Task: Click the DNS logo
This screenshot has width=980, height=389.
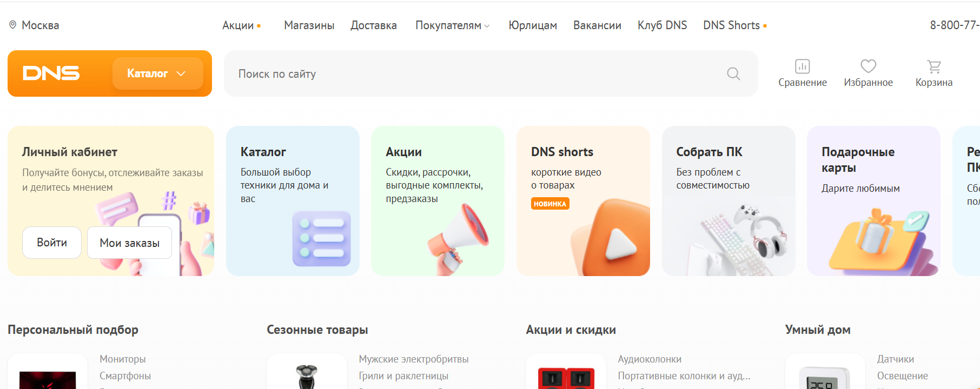Action: (x=51, y=73)
